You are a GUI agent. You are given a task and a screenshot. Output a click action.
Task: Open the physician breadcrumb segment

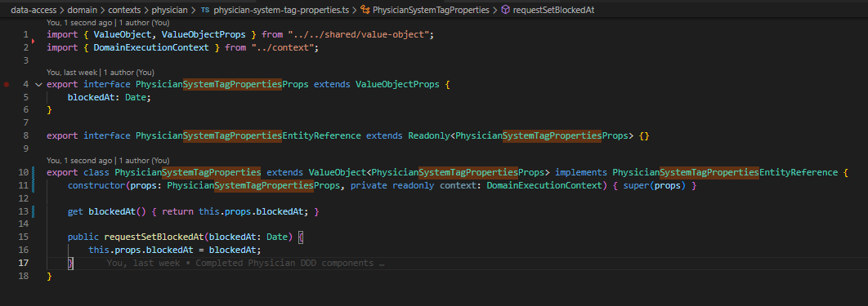tap(169, 10)
